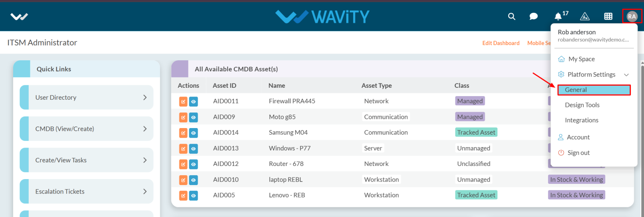Screen dimensions: 644x217
Task: View asset AID0010 with blue eye icon
Action: click(193, 180)
